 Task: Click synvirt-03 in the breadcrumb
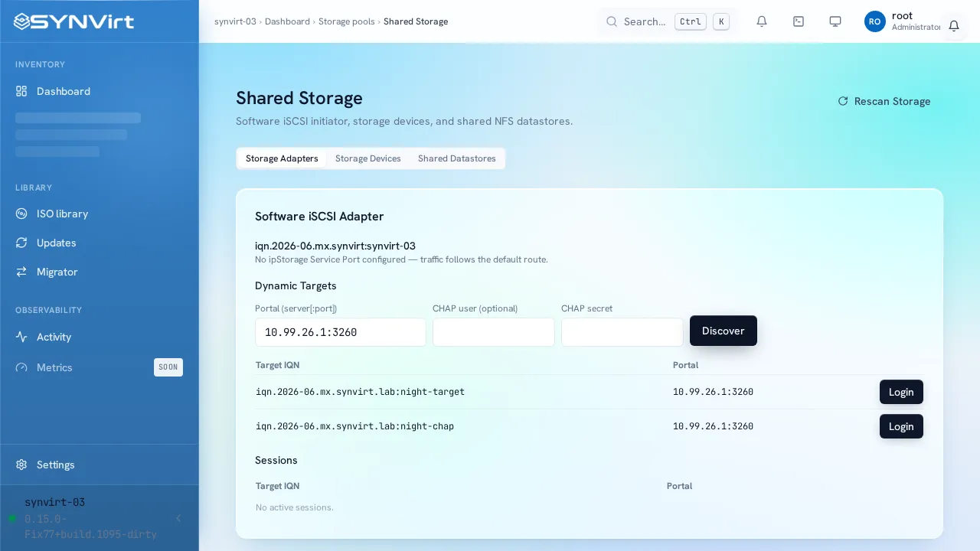click(236, 21)
